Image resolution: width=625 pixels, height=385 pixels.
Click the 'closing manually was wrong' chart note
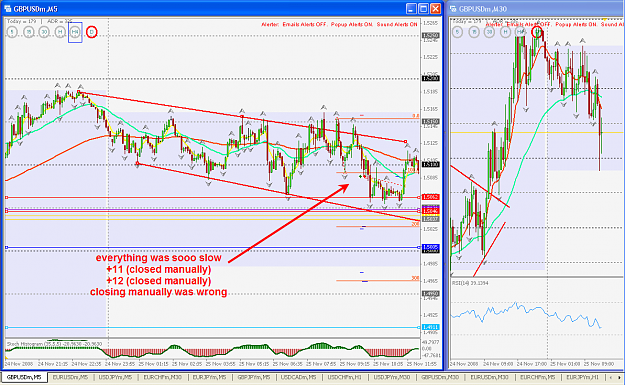click(159, 292)
